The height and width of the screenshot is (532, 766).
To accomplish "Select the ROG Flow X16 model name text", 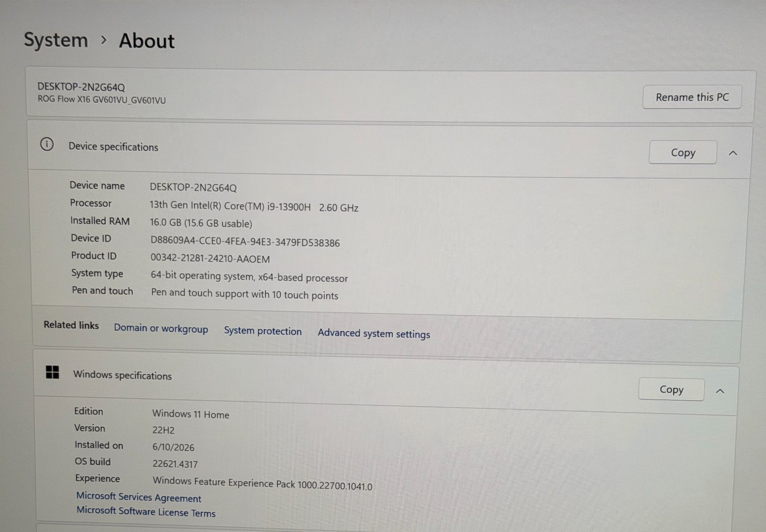I will click(102, 100).
